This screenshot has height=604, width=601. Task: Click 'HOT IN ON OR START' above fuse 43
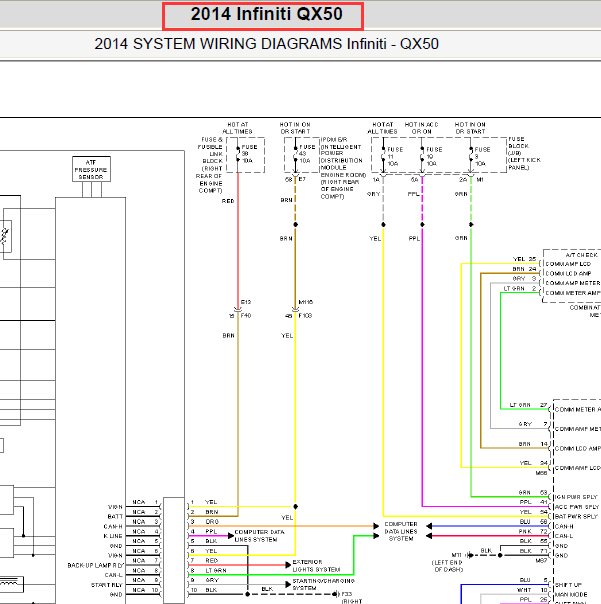coord(295,128)
